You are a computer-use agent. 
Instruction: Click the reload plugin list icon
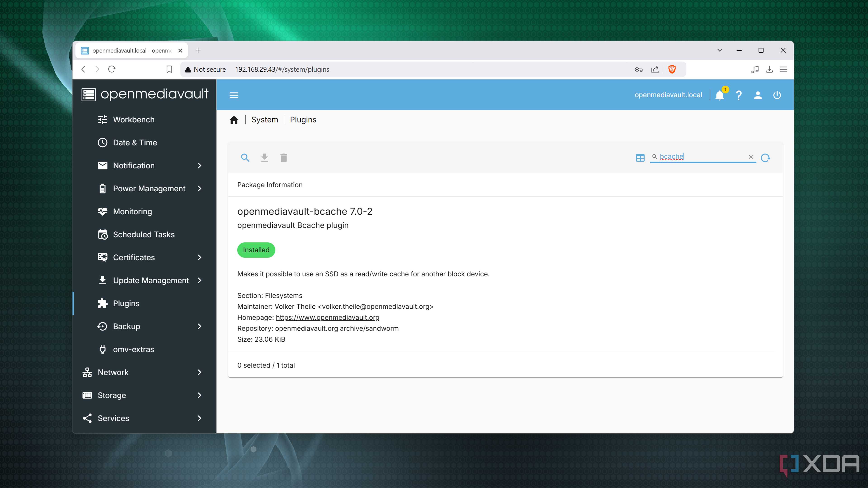[766, 158]
